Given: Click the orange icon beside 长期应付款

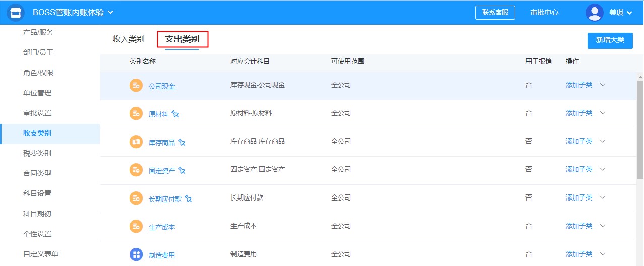Looking at the screenshot, I should tap(136, 198).
